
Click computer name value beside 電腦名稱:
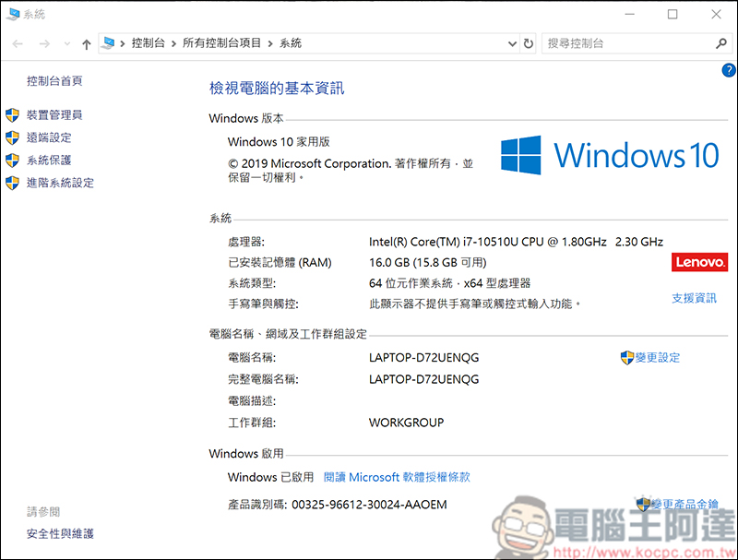click(x=423, y=358)
